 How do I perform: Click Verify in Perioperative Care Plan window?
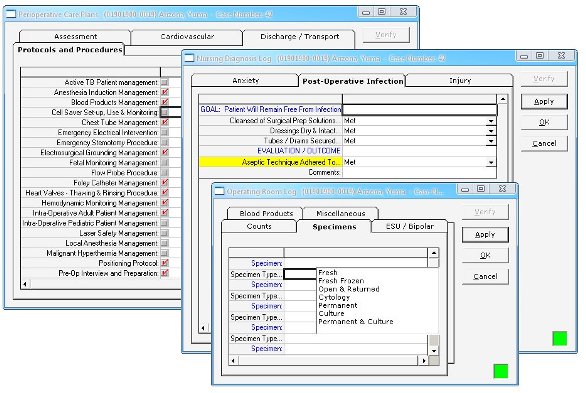pos(386,35)
